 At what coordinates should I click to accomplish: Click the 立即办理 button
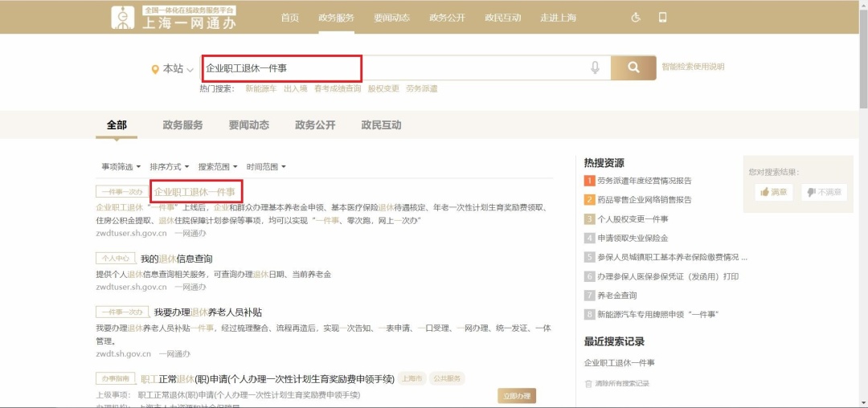[x=516, y=396]
